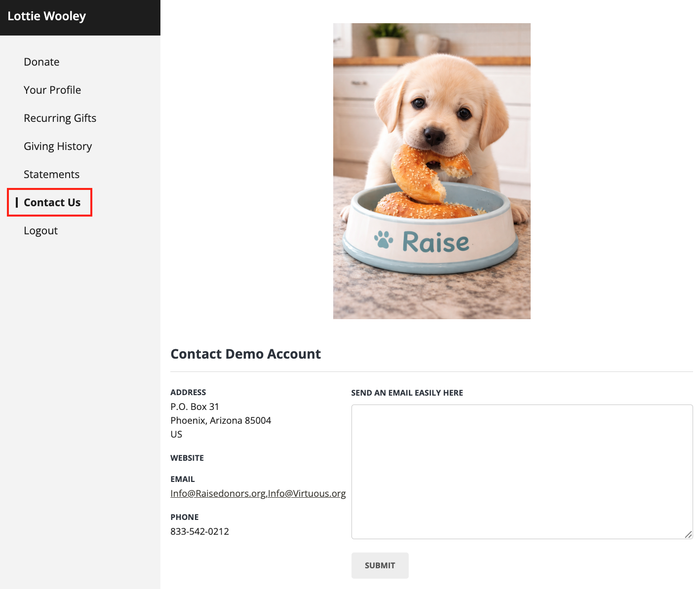Open the Info@Virtuous.org email link
Screen dimensions: 700x589
click(307, 493)
